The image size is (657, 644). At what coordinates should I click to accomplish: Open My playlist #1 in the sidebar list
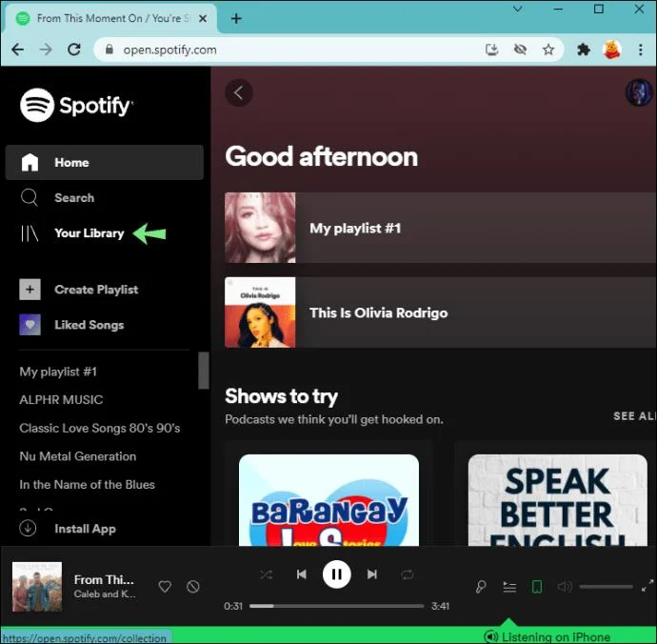pyautogui.click(x=58, y=372)
